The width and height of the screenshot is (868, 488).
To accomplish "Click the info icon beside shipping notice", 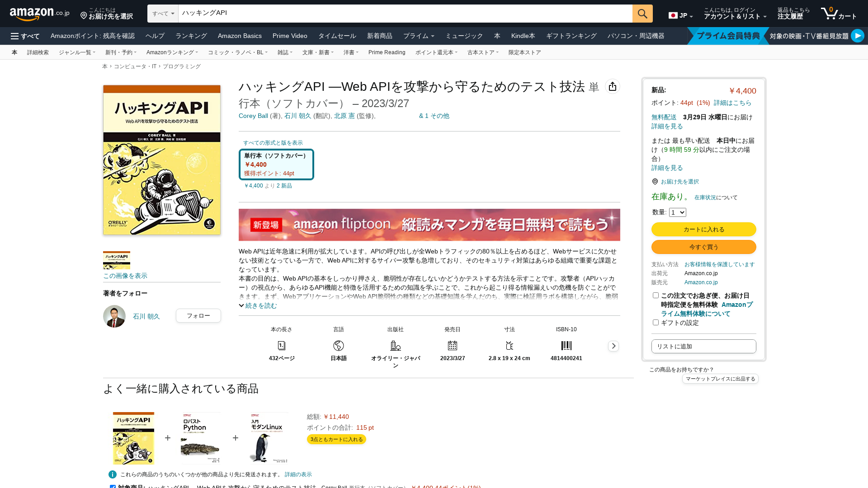I will [113, 474].
